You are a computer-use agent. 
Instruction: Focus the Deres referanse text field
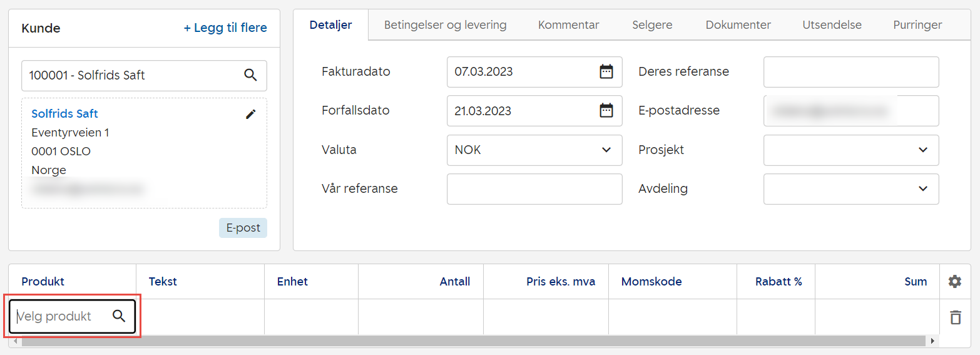click(850, 72)
